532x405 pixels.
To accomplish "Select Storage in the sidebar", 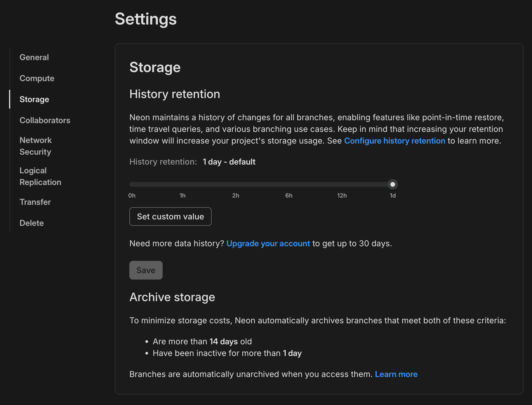I will click(34, 99).
